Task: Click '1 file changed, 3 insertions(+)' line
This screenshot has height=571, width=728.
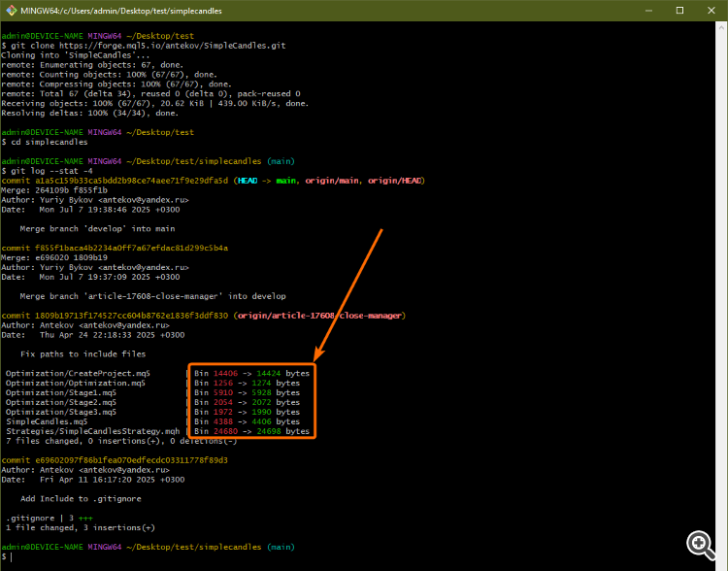Action: pos(81,528)
